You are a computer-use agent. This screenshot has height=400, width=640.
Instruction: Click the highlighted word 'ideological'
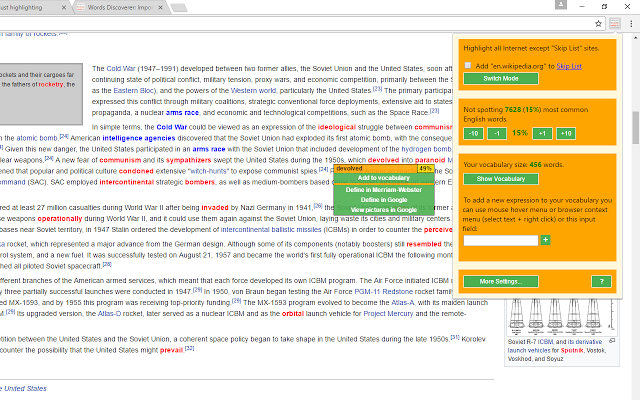point(337,127)
